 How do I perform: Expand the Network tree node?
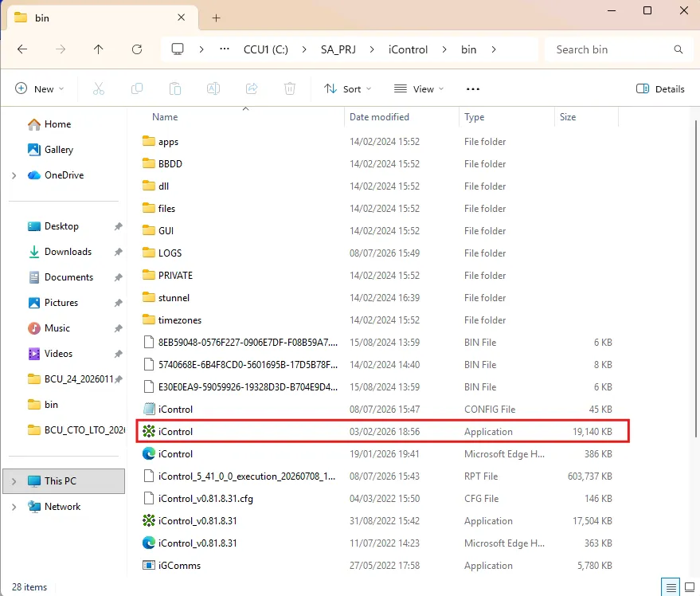(x=14, y=507)
